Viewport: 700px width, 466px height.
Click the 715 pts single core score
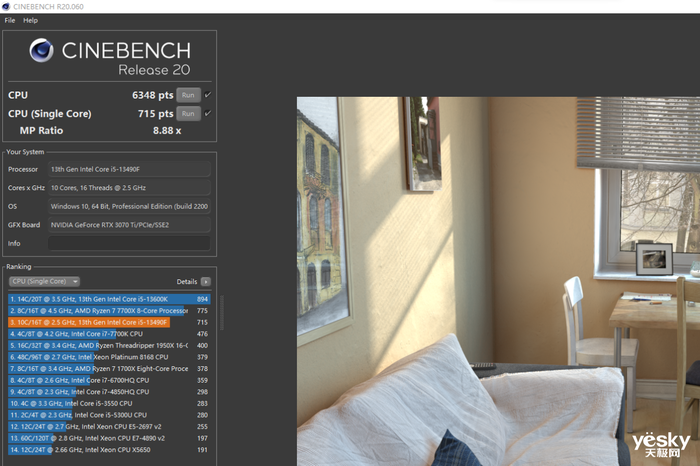pyautogui.click(x=155, y=114)
